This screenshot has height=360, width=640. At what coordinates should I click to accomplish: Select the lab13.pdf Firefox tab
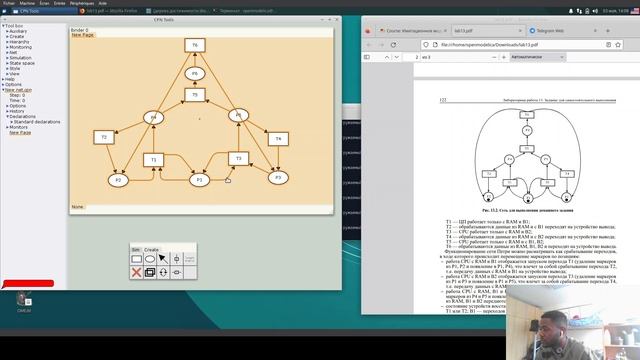488,31
